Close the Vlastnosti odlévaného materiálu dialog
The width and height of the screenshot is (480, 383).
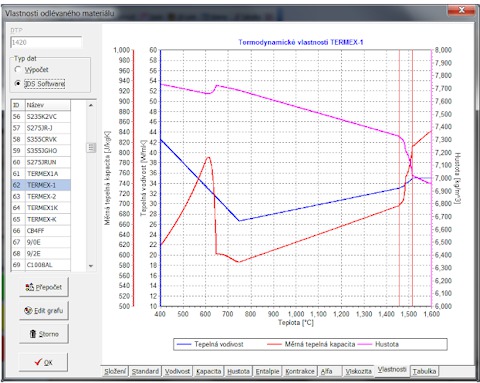click(461, 10)
